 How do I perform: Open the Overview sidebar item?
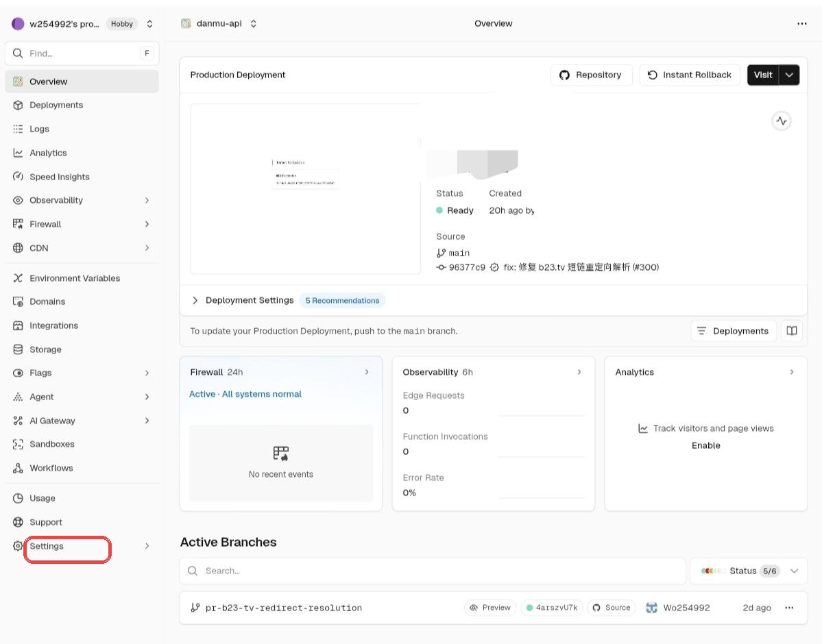click(x=82, y=82)
